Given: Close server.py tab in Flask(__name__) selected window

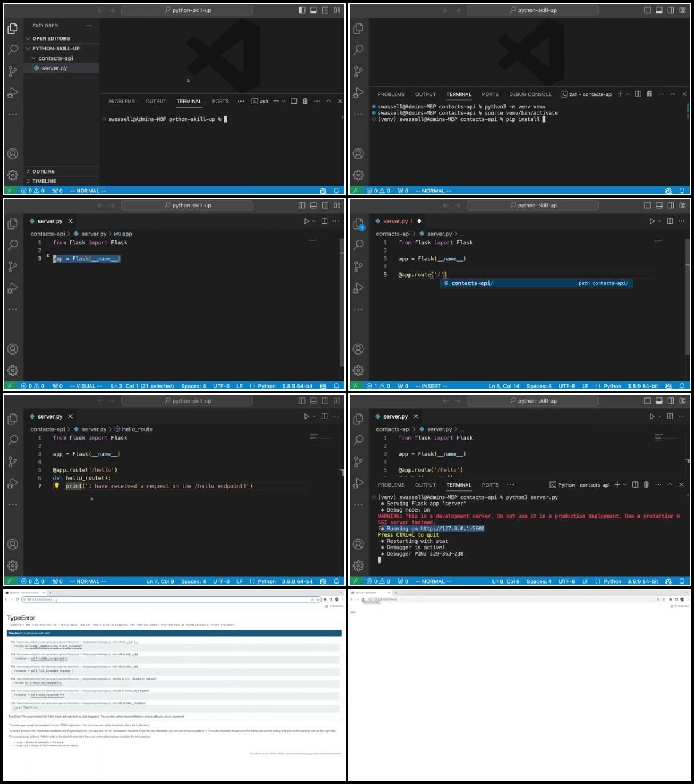Looking at the screenshot, I should click(70, 221).
